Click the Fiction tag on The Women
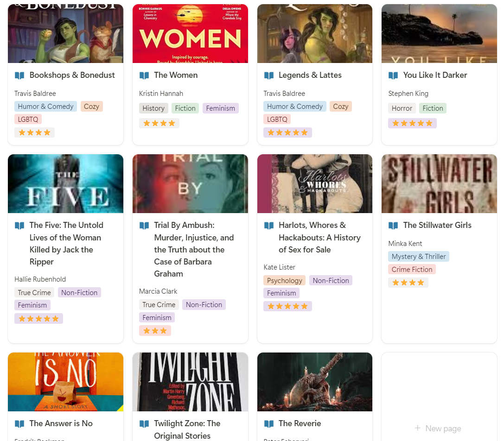 (185, 108)
